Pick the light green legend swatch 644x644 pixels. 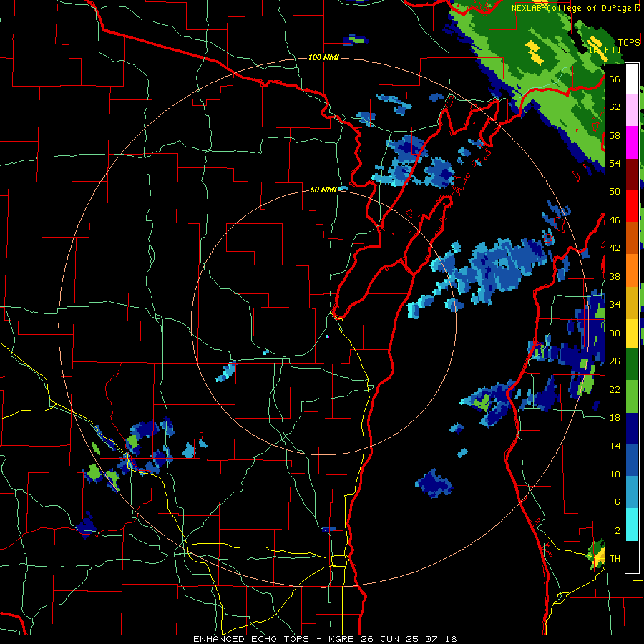(632, 396)
